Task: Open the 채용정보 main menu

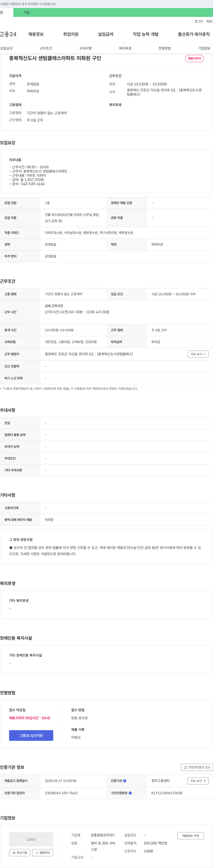Action: 36,34
